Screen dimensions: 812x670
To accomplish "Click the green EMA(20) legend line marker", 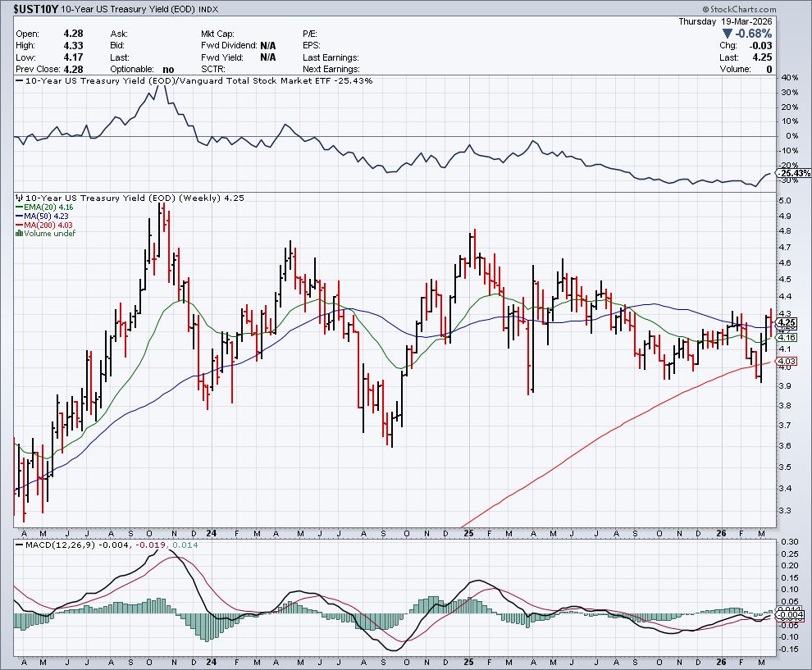I will pyautogui.click(x=20, y=208).
